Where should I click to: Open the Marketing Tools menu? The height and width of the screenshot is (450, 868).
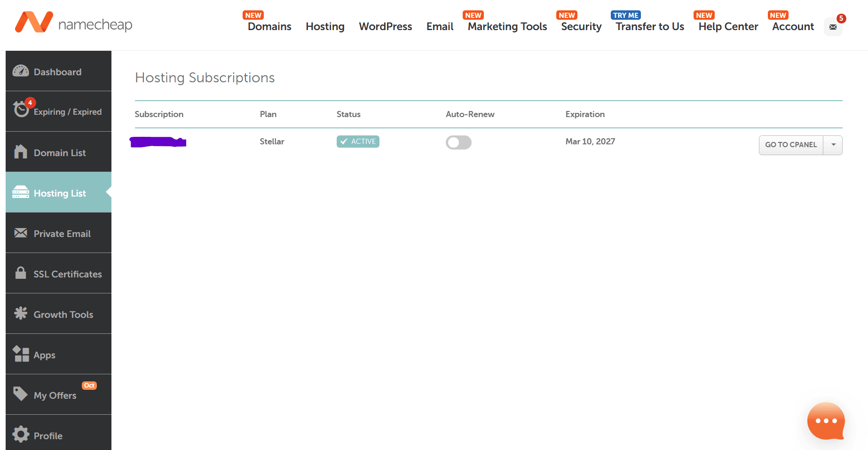tap(507, 26)
